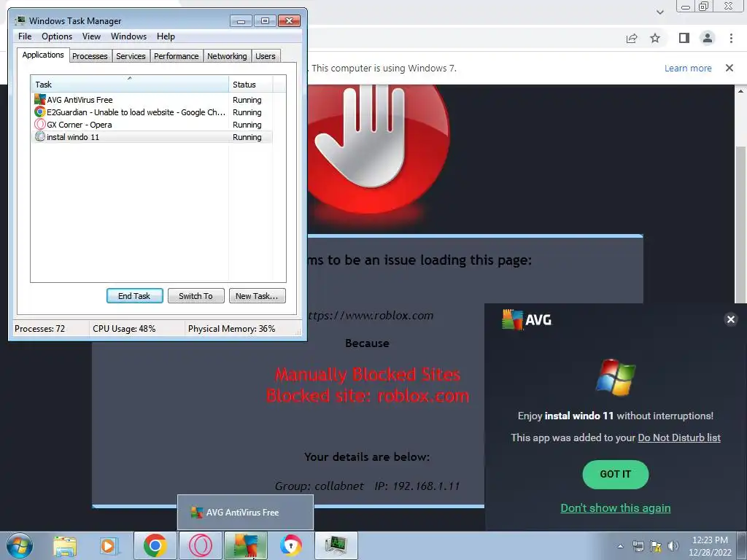Launch Windows Media Player from taskbar

108,545
